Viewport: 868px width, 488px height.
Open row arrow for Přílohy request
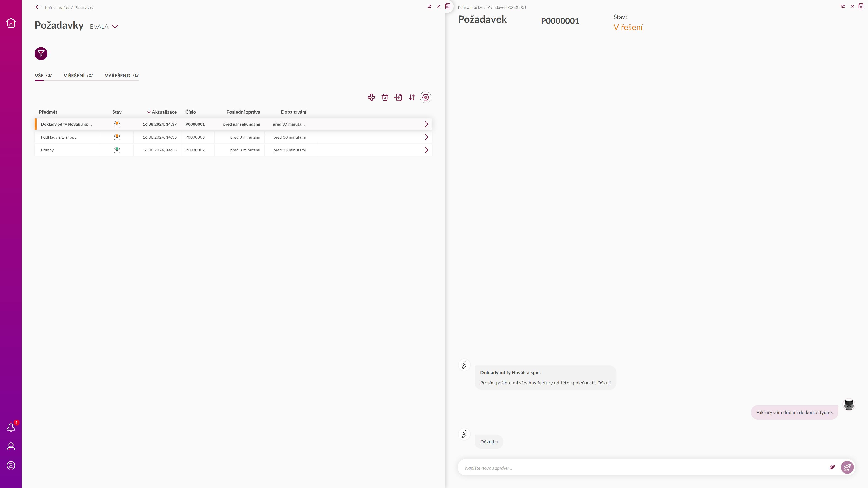[426, 150]
